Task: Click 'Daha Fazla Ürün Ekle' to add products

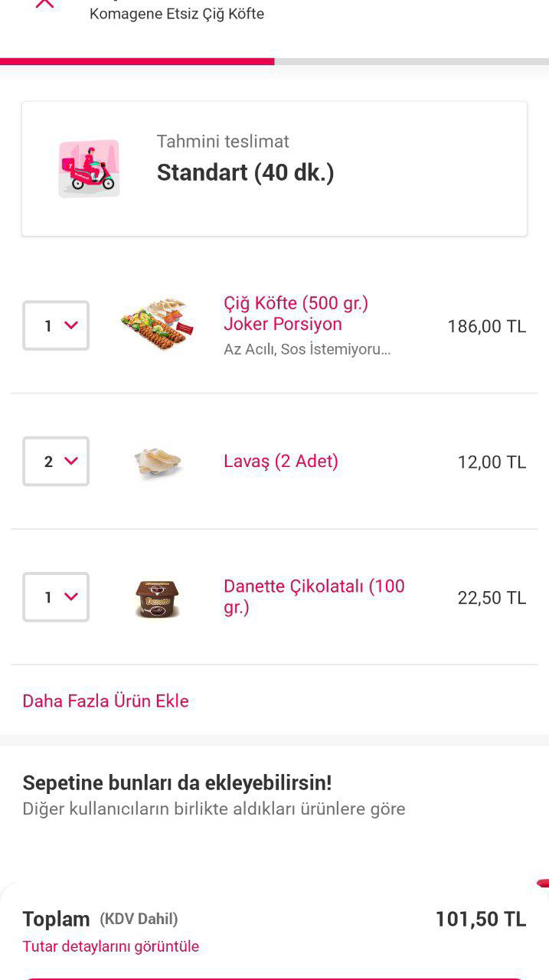Action: (x=105, y=701)
